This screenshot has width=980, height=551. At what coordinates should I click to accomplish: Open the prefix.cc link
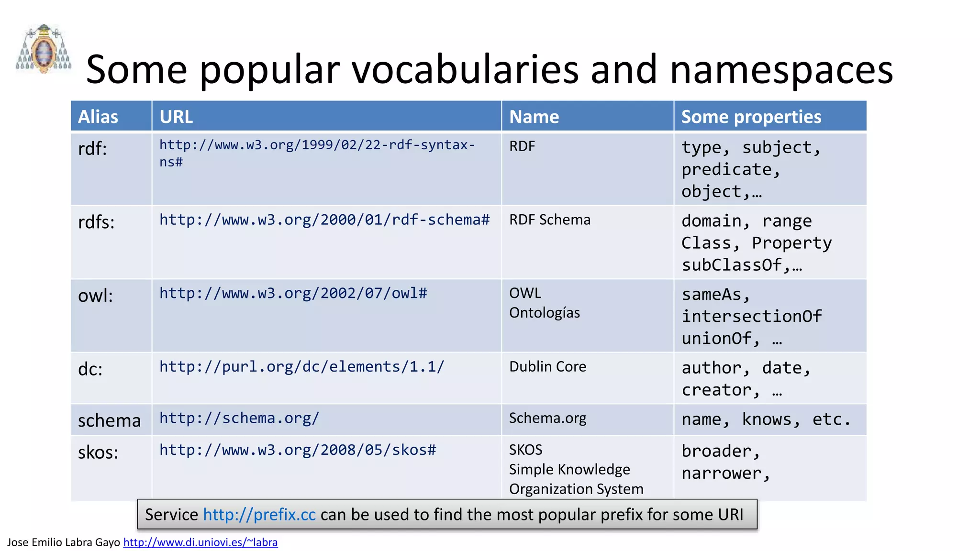[x=259, y=515]
